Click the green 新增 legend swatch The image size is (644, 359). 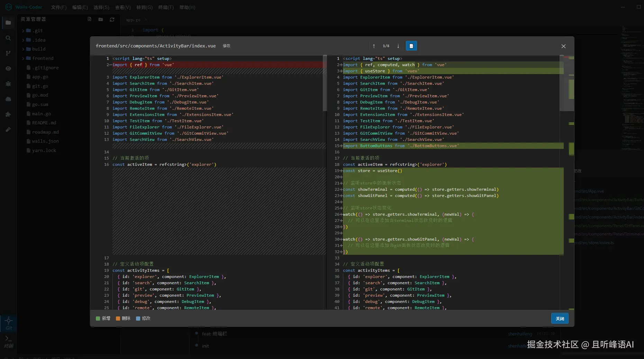click(98, 318)
